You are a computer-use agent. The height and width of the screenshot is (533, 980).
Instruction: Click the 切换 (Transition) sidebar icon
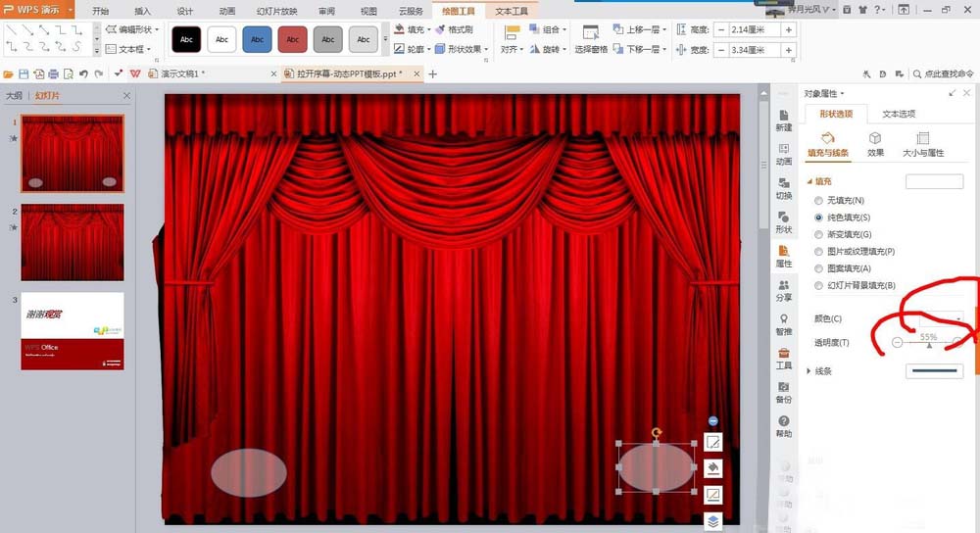coord(783,187)
